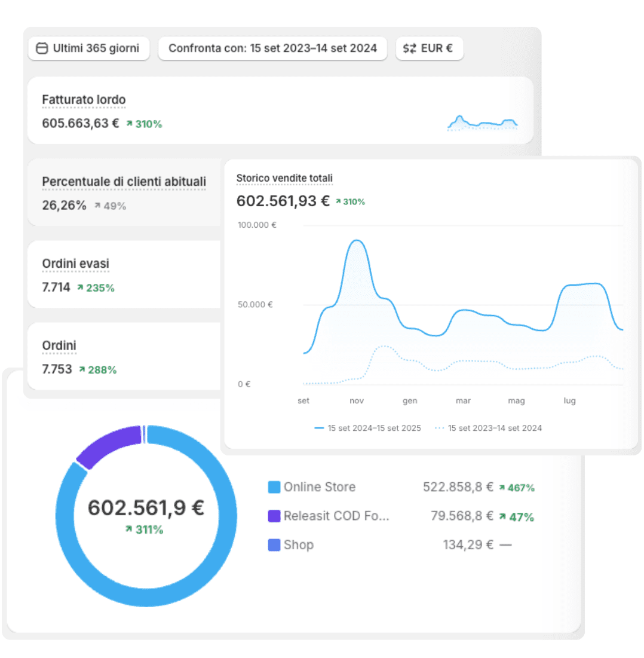Open the Confronta con comparison period selector
The width and height of the screenshot is (644, 658).
[272, 48]
